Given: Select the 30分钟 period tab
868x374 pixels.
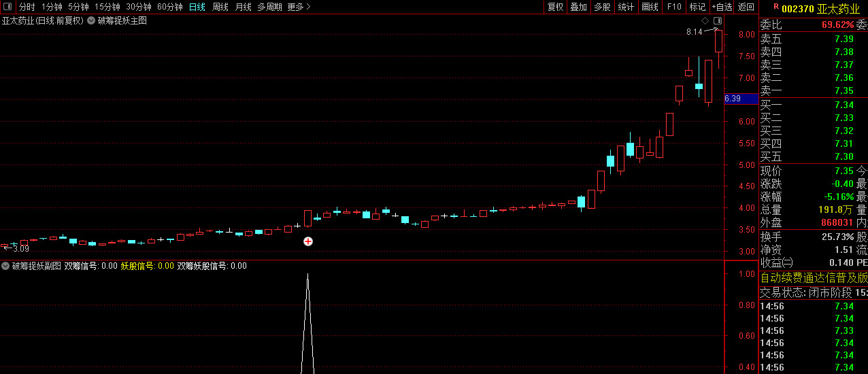Looking at the screenshot, I should click(x=139, y=7).
